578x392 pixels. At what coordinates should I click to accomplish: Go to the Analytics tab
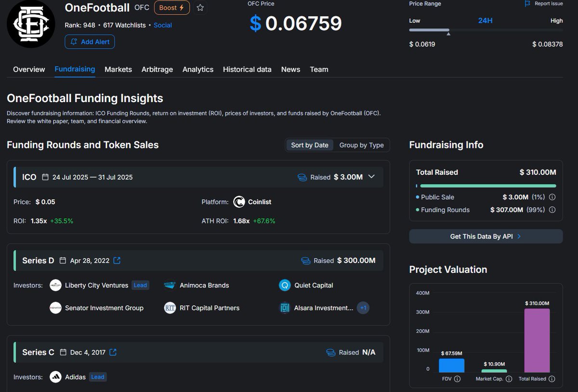tap(198, 69)
